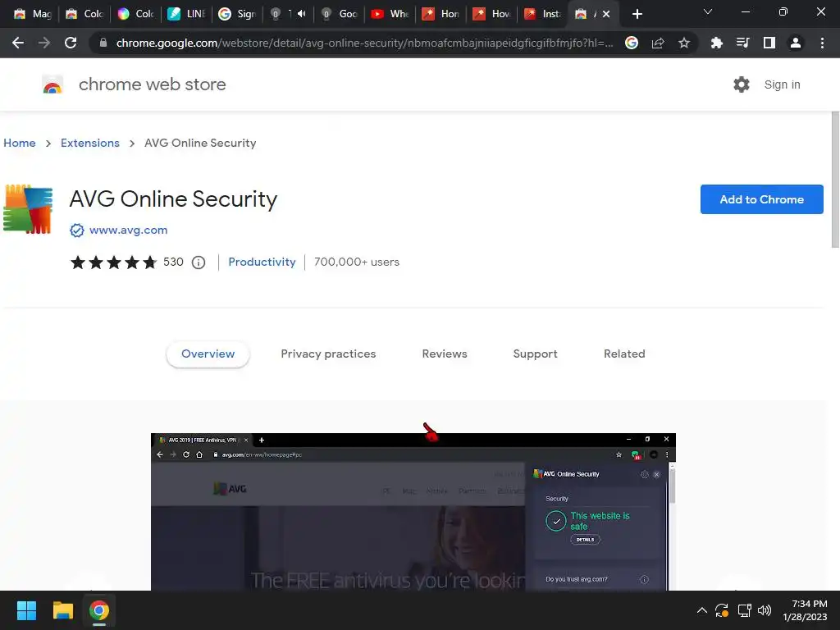Open Web Store settings gear

[742, 84]
